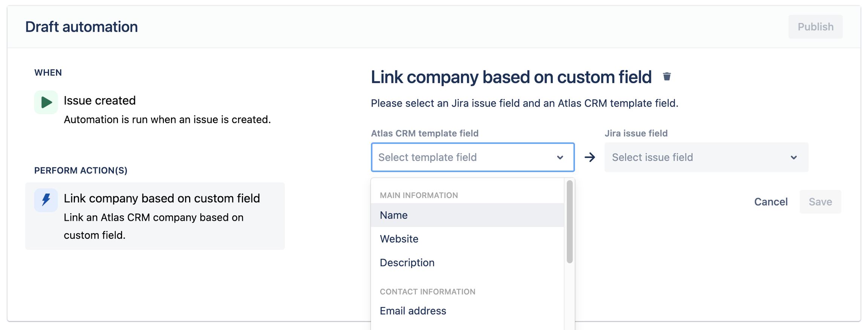Click the blue lightning bolt action icon
This screenshot has height=330, width=868.
click(x=46, y=200)
